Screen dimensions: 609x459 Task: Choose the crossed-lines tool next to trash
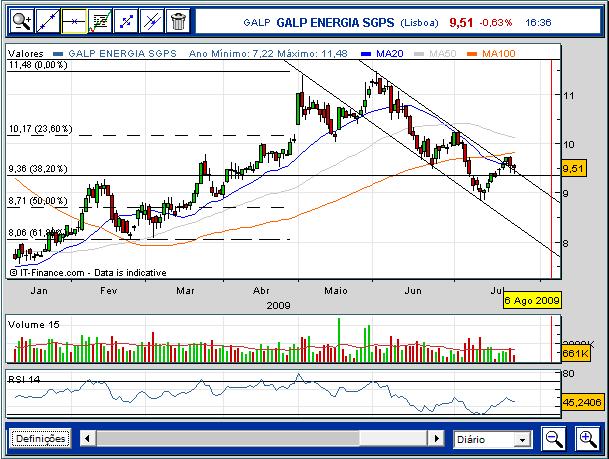coord(152,21)
